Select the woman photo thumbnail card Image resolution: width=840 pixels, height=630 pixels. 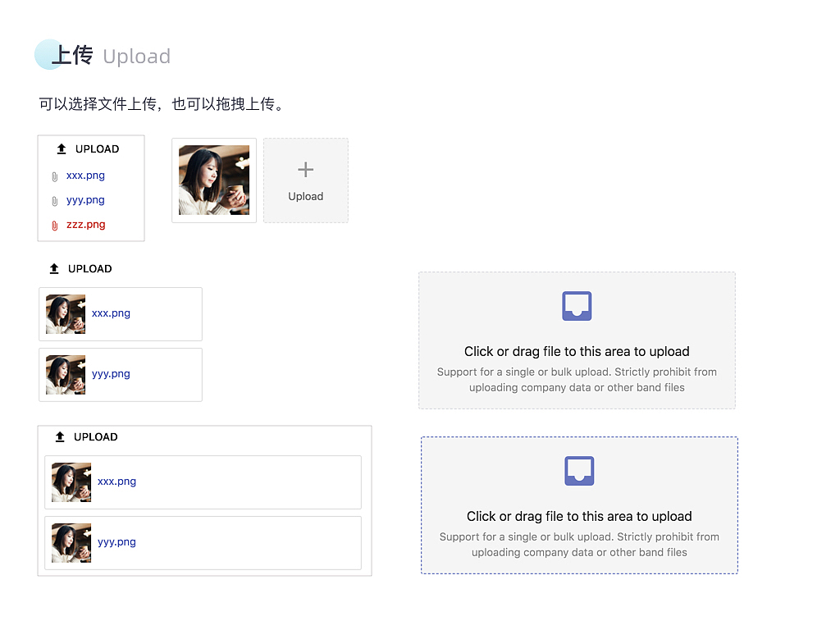click(x=213, y=180)
